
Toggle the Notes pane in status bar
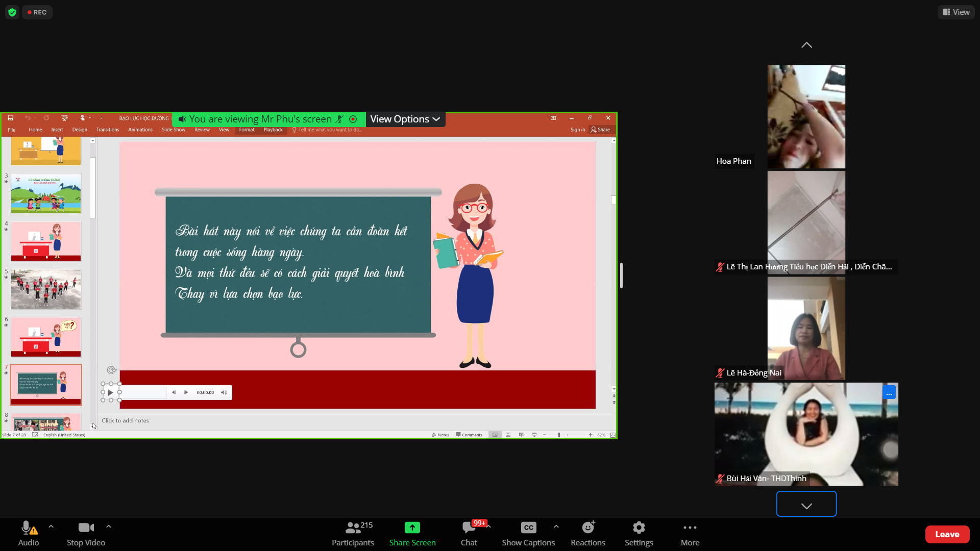[x=440, y=435]
